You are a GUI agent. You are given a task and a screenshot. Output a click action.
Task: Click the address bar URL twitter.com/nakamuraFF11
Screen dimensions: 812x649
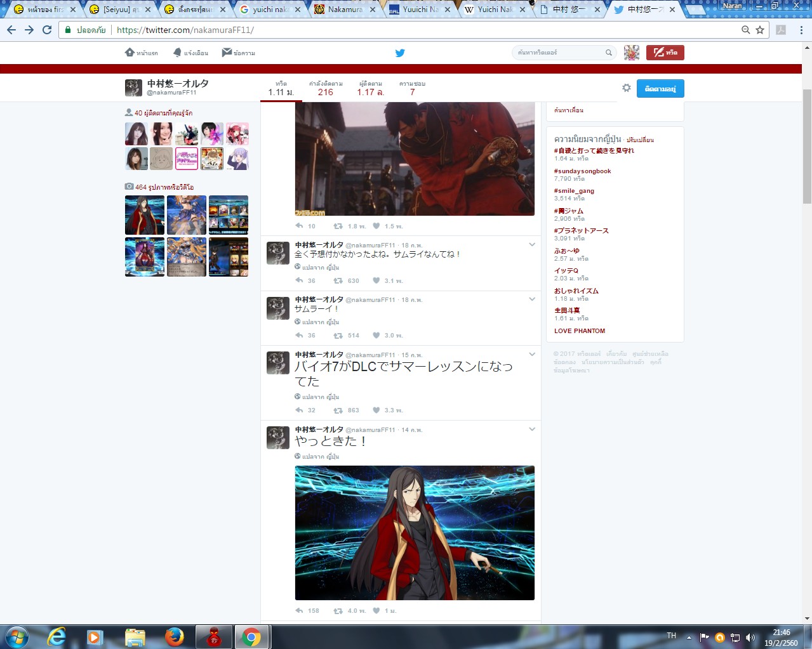click(185, 30)
